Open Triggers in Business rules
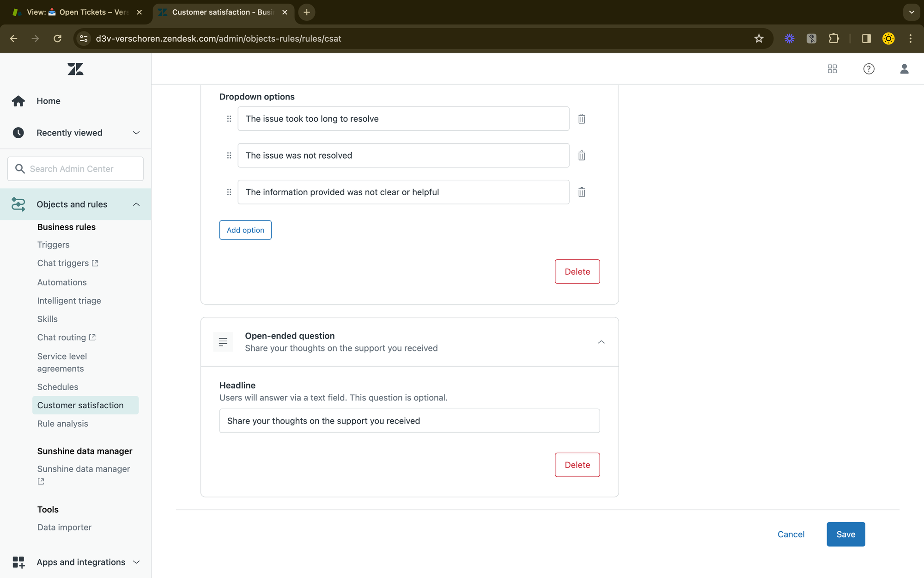Image resolution: width=924 pixels, height=578 pixels. [53, 245]
